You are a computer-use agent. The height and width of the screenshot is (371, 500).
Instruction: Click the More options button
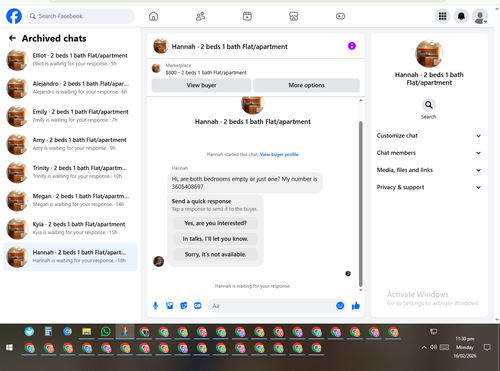(306, 85)
